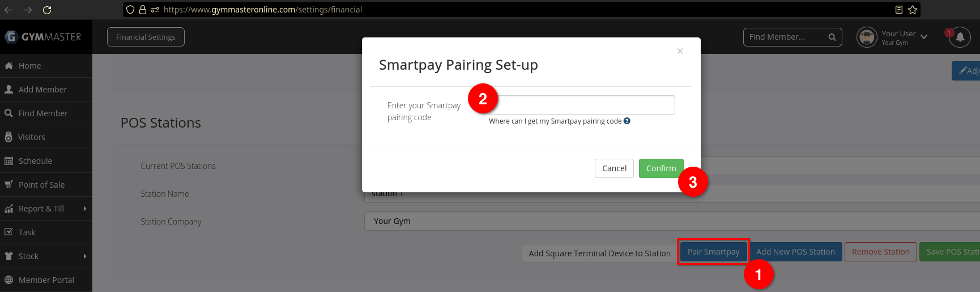980x292 pixels.
Task: Cancel the Smartpay pairing dialog
Action: tap(614, 168)
